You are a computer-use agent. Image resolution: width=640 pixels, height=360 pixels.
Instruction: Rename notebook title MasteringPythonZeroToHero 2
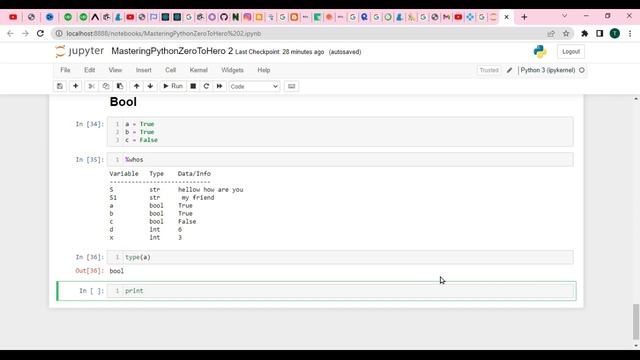[x=172, y=51]
